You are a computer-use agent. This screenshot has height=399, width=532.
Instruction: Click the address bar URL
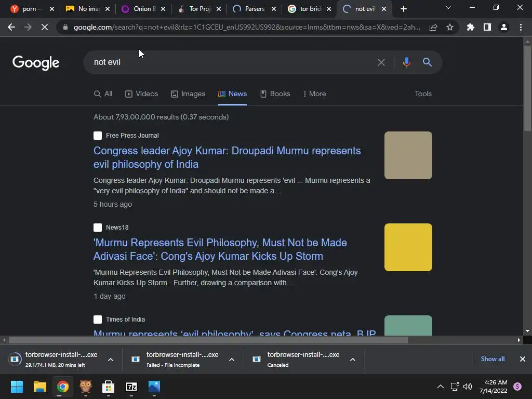coord(246,27)
